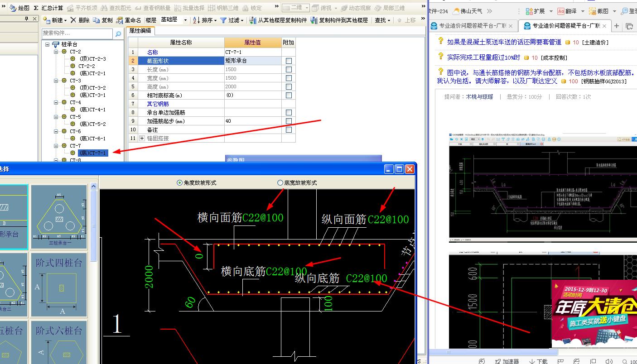Switch to the 属性编辑 tab
Image resolution: width=637 pixels, height=364 pixels.
pos(140,31)
